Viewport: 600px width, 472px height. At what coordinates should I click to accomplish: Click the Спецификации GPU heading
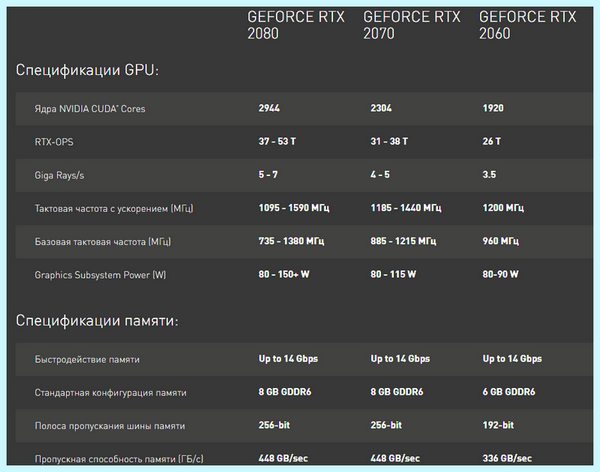(87, 70)
